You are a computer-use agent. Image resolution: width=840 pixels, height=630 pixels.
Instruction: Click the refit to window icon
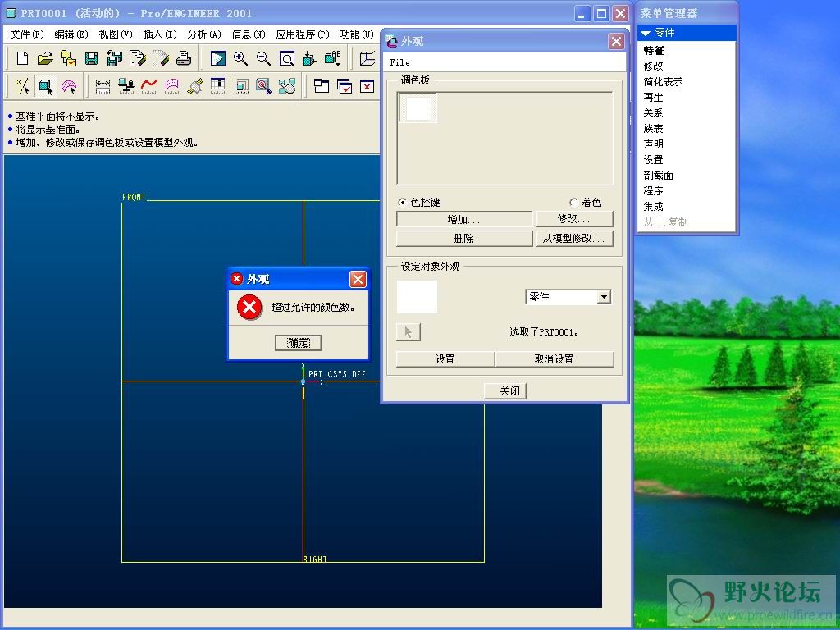pos(286,58)
